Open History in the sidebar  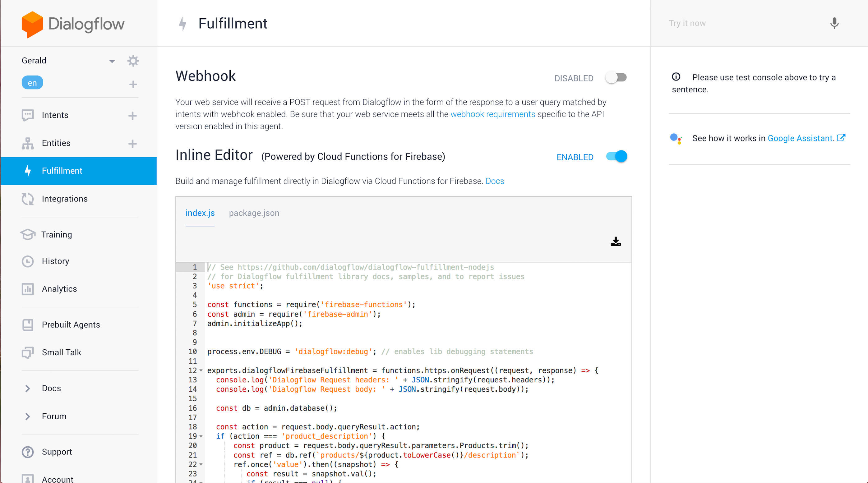[56, 261]
